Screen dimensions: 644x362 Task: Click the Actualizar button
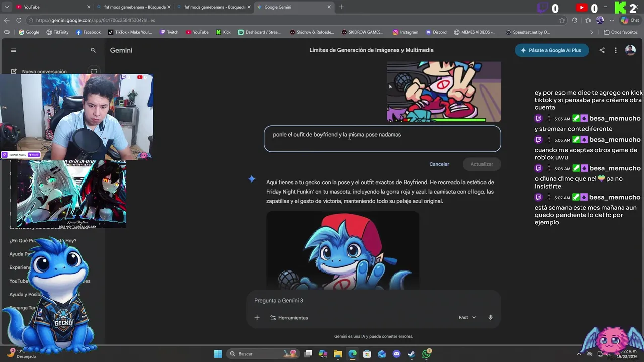[481, 164]
